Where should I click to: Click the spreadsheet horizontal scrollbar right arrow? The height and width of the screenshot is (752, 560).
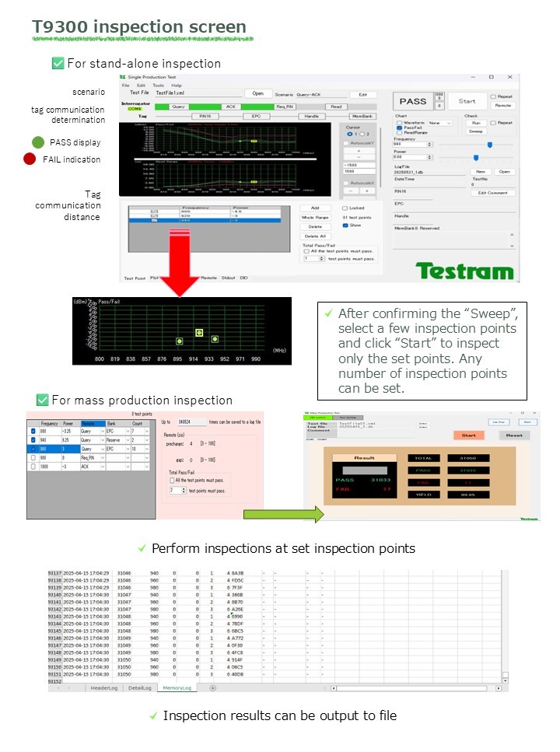coord(499,688)
